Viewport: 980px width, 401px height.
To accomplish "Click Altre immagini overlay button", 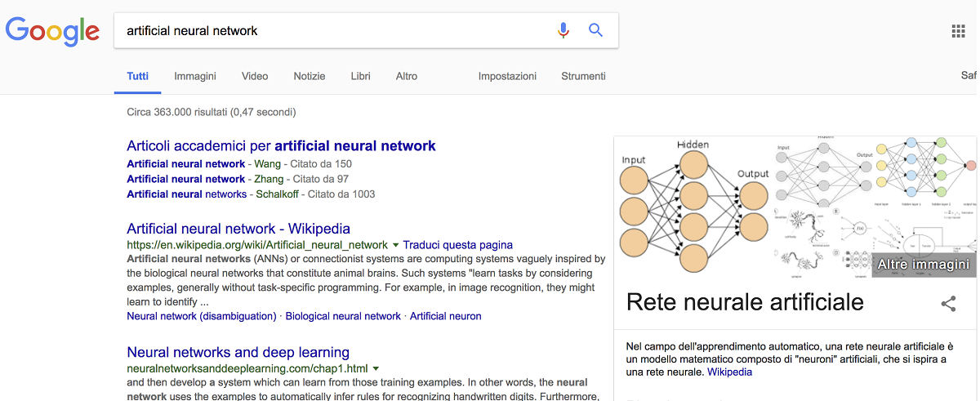I will point(923,265).
